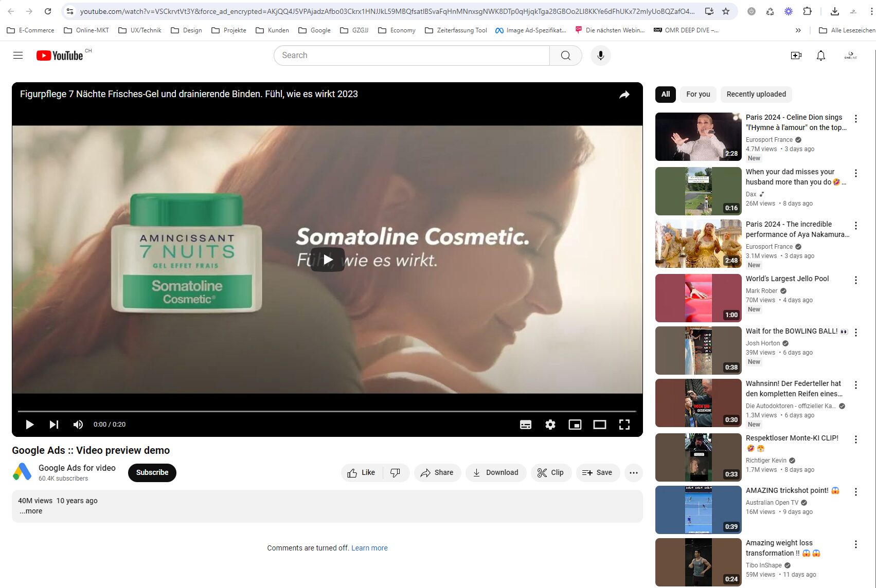Open the 'Learn more' link about comments

point(369,548)
